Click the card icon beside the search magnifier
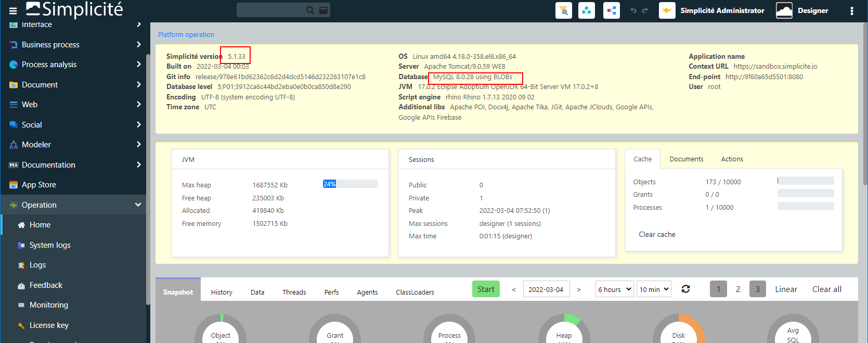This screenshot has height=343, width=868. (323, 10)
